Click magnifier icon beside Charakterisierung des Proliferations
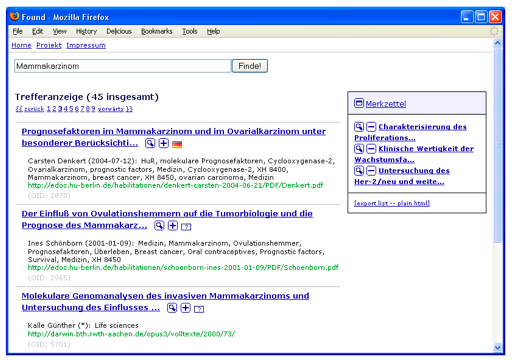The width and height of the screenshot is (512, 360). coord(359,127)
